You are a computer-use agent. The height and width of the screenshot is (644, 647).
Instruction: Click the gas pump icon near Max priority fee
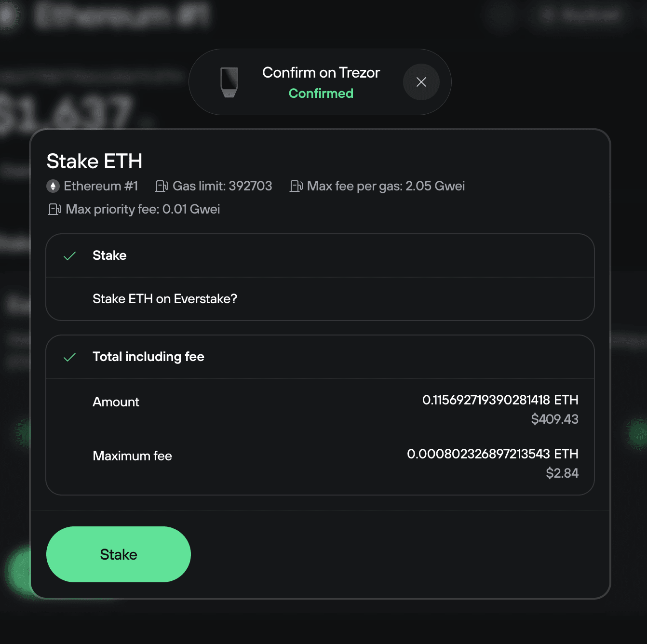coord(54,209)
